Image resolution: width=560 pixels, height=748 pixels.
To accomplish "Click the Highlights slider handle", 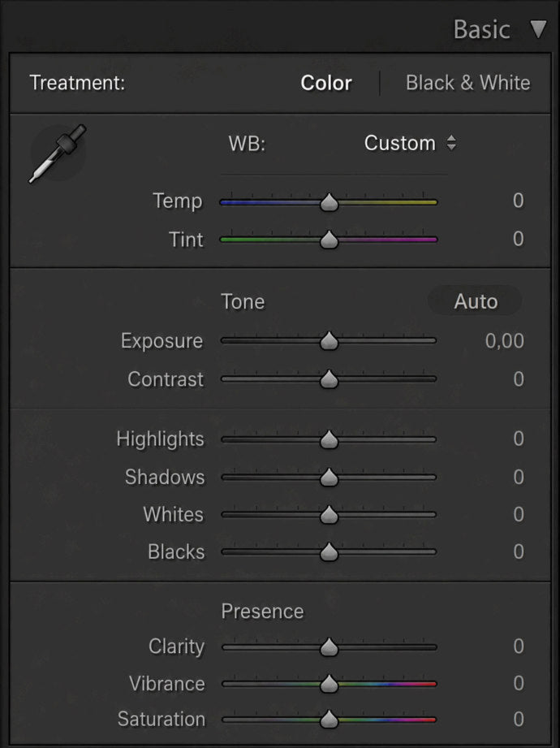I will tap(329, 439).
